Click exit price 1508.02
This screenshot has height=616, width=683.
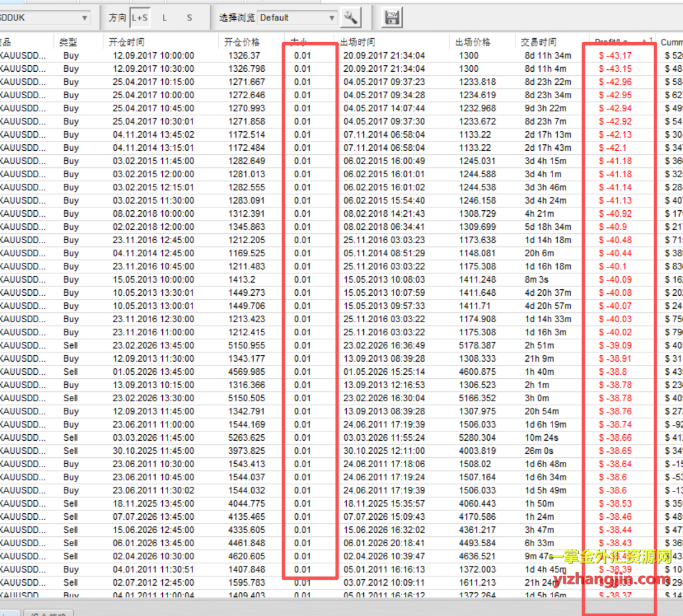(475, 464)
